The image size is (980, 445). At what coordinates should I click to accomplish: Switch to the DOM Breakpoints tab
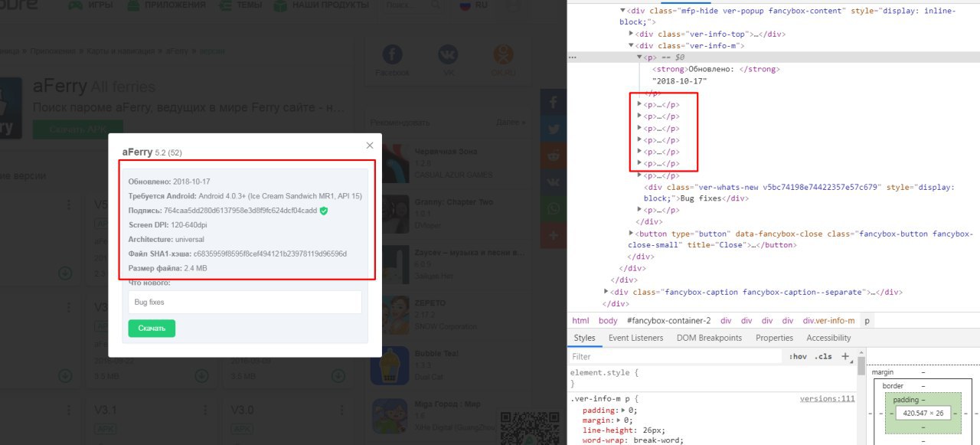coord(710,338)
